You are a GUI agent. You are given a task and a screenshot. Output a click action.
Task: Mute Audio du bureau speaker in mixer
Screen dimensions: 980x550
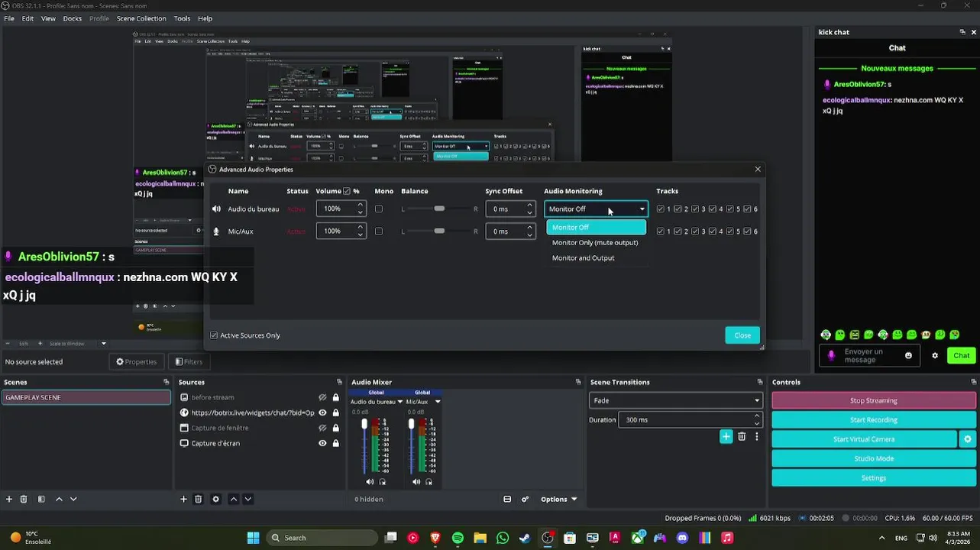tap(370, 481)
